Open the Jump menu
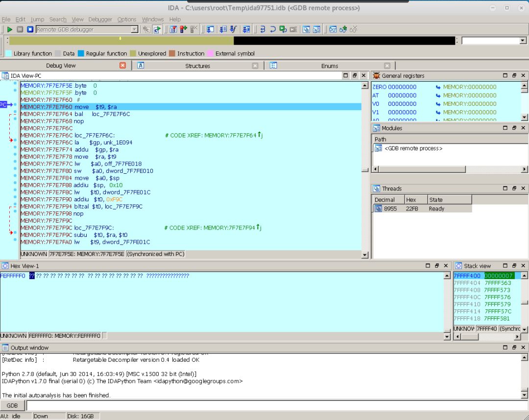Image resolution: width=529 pixels, height=420 pixels. point(37,19)
